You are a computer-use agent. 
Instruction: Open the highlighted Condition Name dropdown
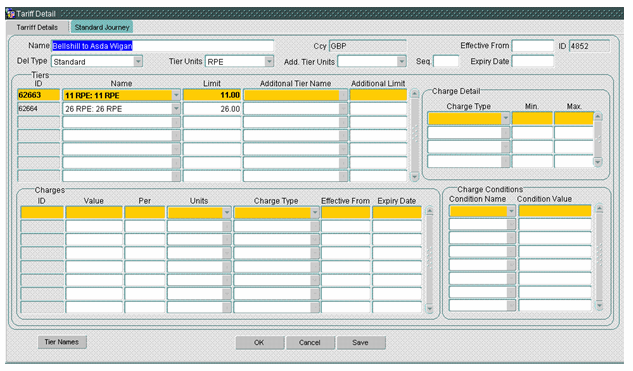[511, 211]
